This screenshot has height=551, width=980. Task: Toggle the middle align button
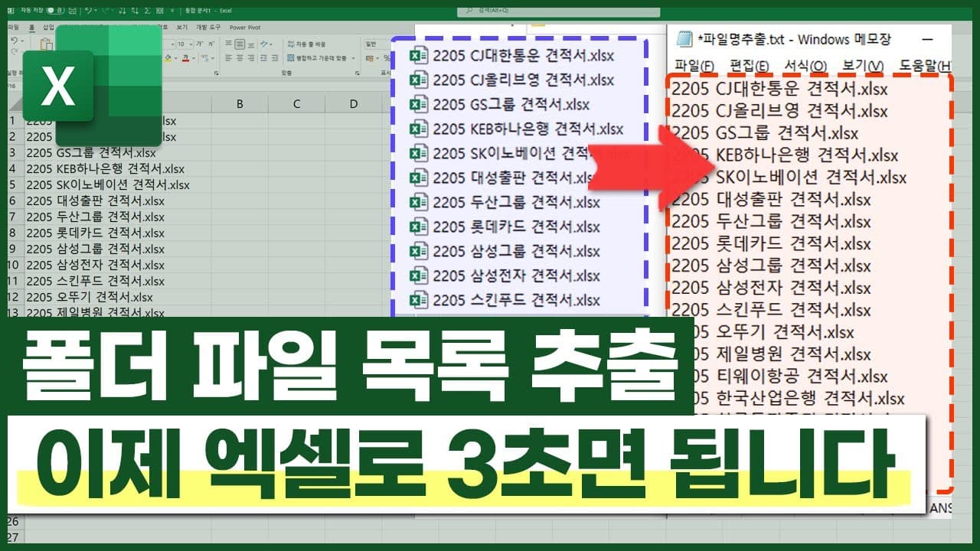point(240,44)
